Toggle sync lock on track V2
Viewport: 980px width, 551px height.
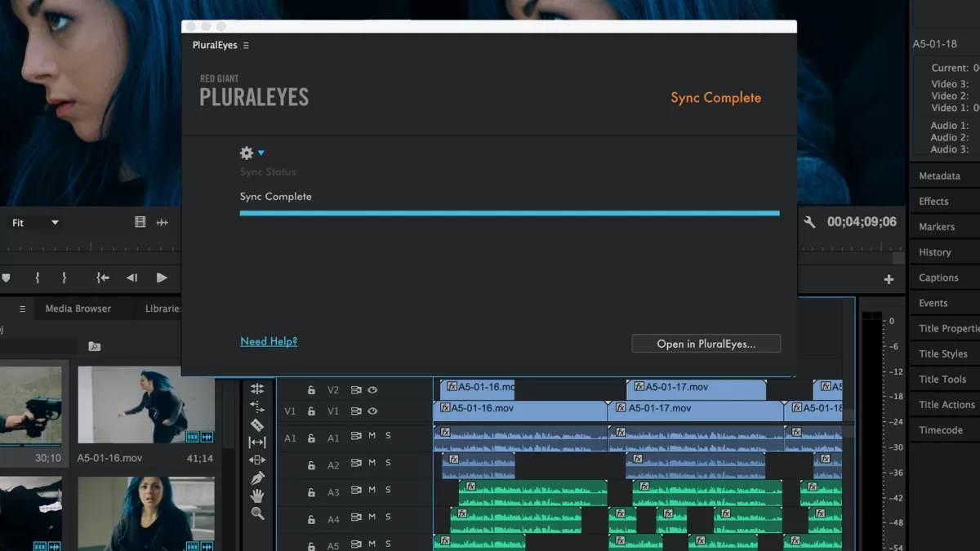tap(356, 390)
